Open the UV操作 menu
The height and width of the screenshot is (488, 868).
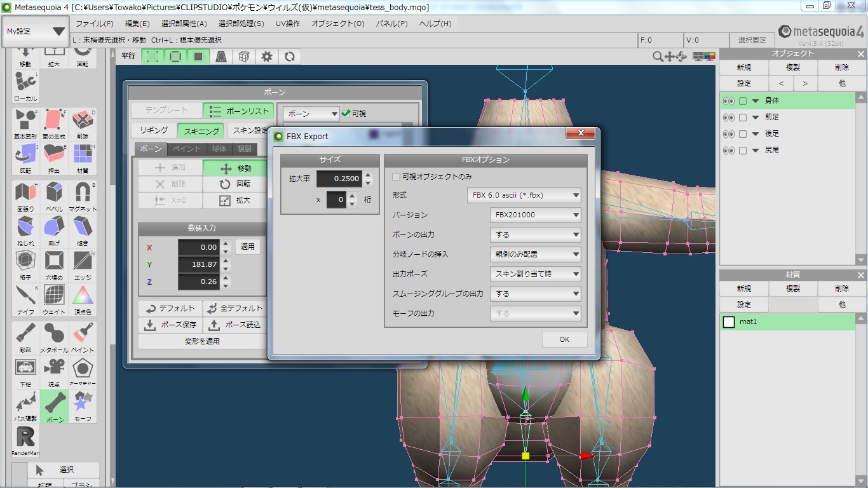287,24
